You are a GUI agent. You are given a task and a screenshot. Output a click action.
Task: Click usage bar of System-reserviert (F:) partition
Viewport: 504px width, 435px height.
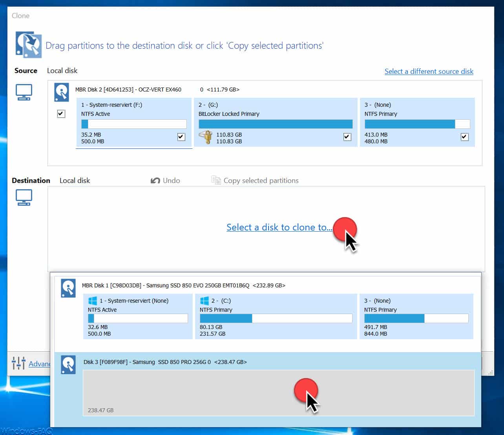pyautogui.click(x=134, y=124)
